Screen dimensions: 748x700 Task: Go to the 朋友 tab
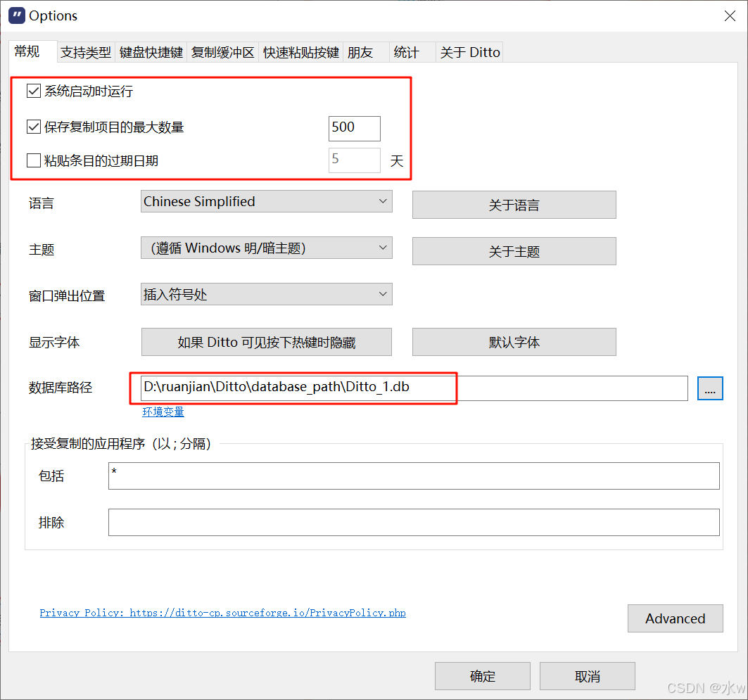tap(366, 53)
